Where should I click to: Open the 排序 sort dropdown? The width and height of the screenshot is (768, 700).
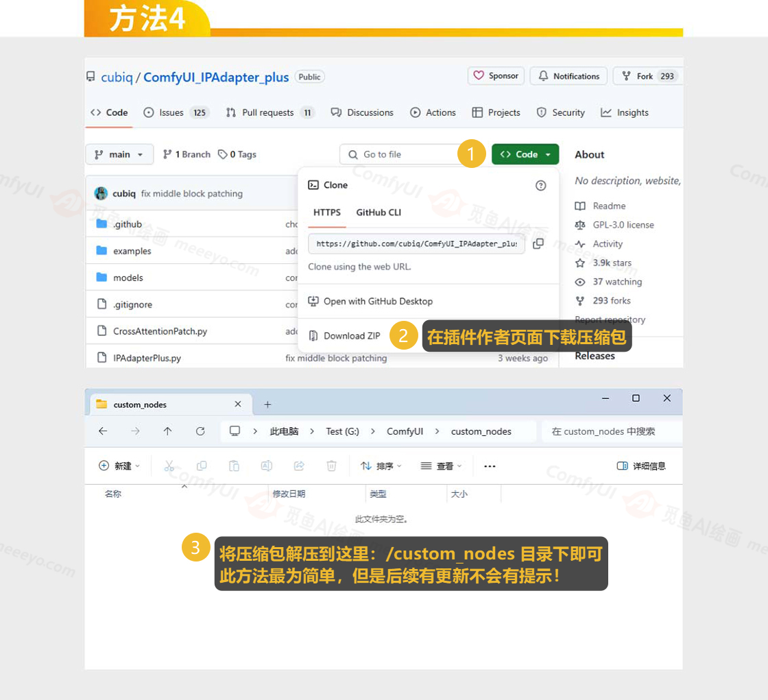tap(381, 466)
